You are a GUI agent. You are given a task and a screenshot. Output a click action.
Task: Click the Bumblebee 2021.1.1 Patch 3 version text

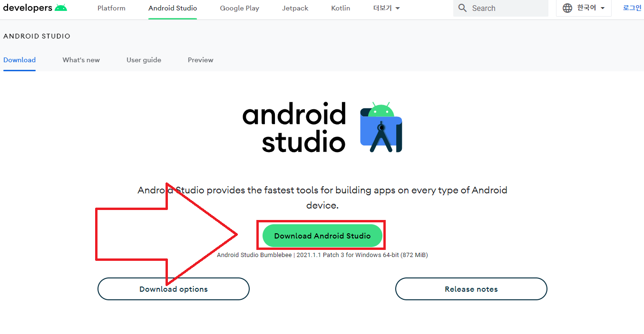pos(322,255)
